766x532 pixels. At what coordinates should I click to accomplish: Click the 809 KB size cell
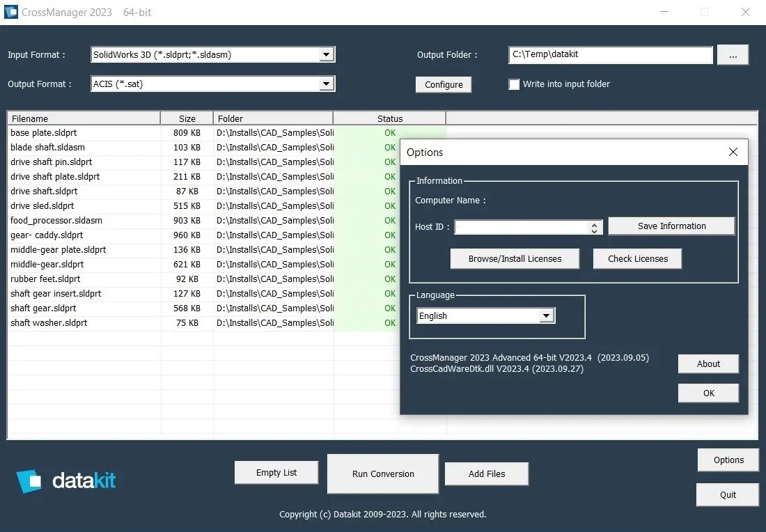pyautogui.click(x=187, y=133)
